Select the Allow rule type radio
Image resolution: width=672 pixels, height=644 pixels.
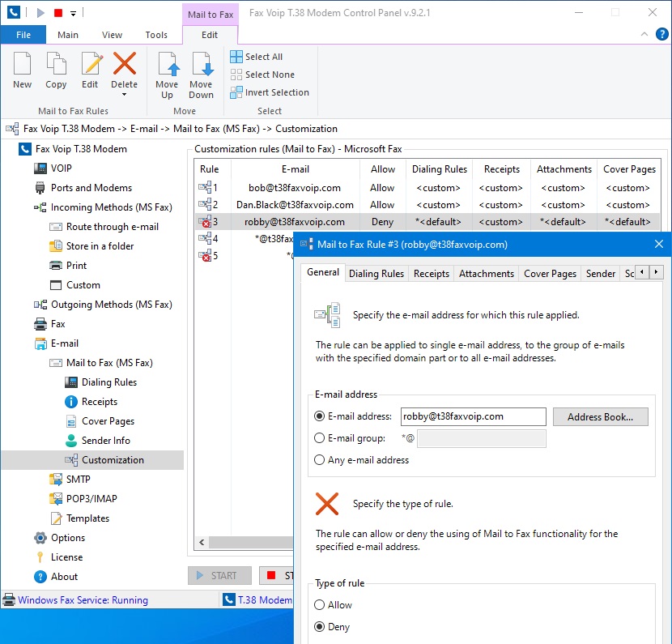pyautogui.click(x=319, y=605)
